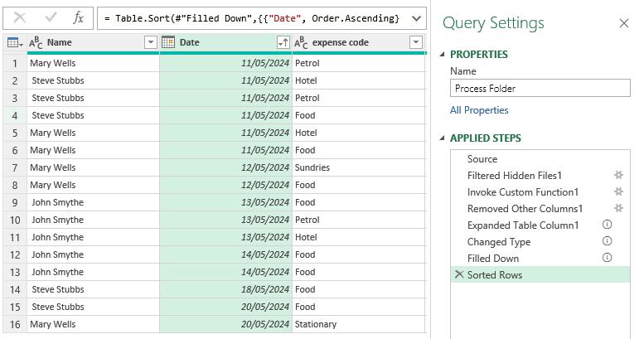Click date 14/05/2024 in row 12
The height and width of the screenshot is (339, 644).
point(265,254)
